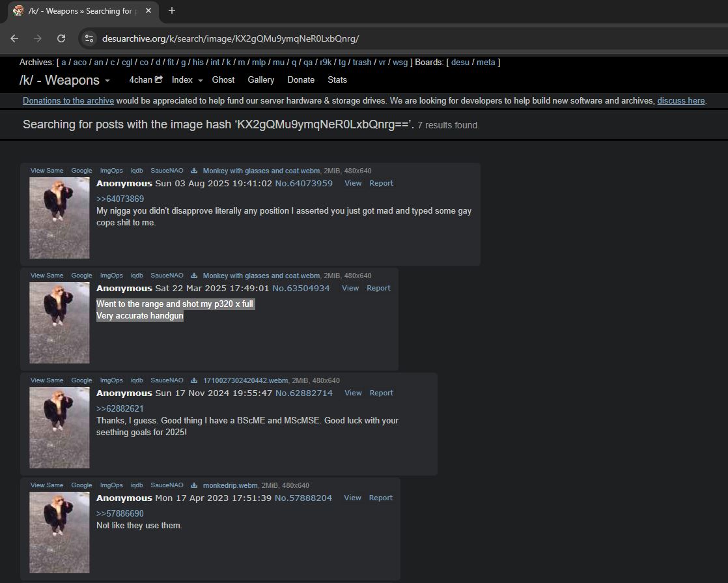Open thumbnail of post No.63504934

click(59, 323)
